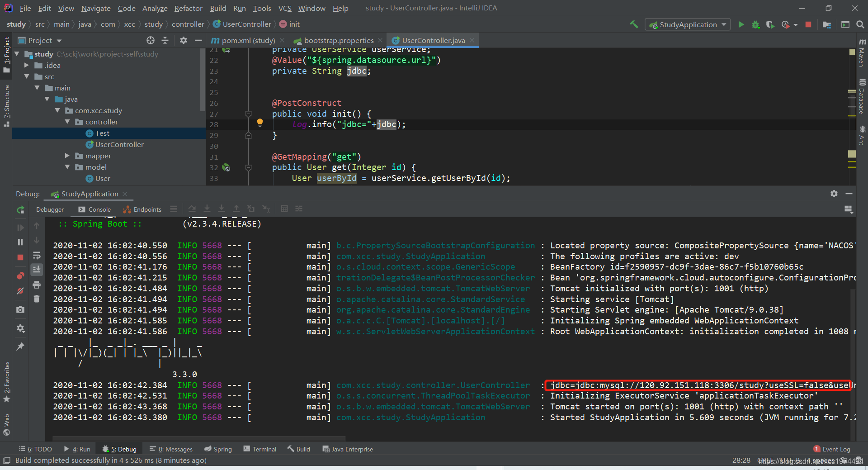Toggle tool window bars icon bottom-left
Viewport: 868px width, 470px height.
6,461
